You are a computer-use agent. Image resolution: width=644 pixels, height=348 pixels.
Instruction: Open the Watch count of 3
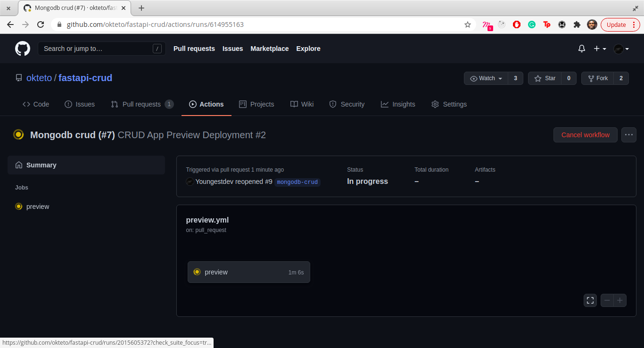tap(515, 78)
